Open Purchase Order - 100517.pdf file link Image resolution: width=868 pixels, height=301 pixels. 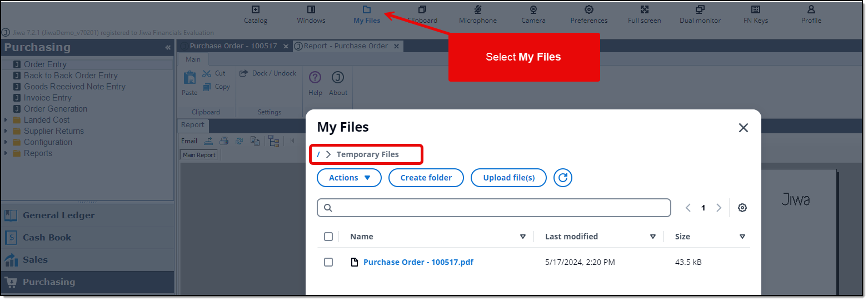(418, 262)
